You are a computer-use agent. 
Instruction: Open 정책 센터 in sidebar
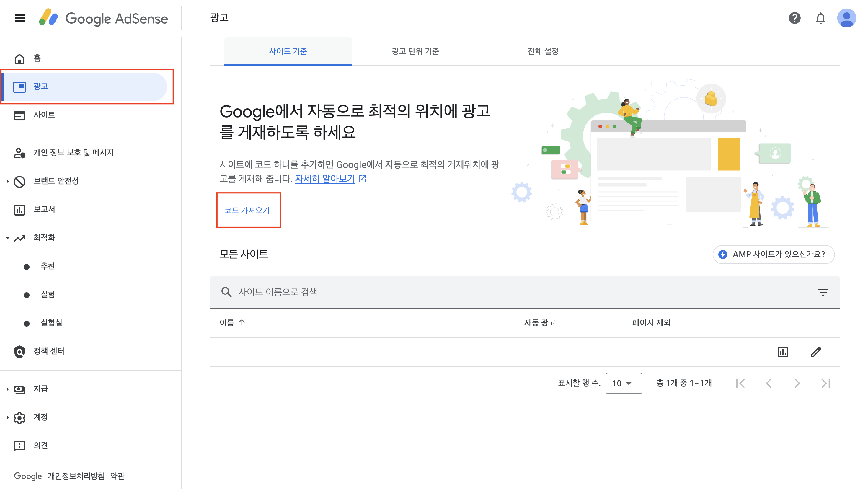point(49,351)
